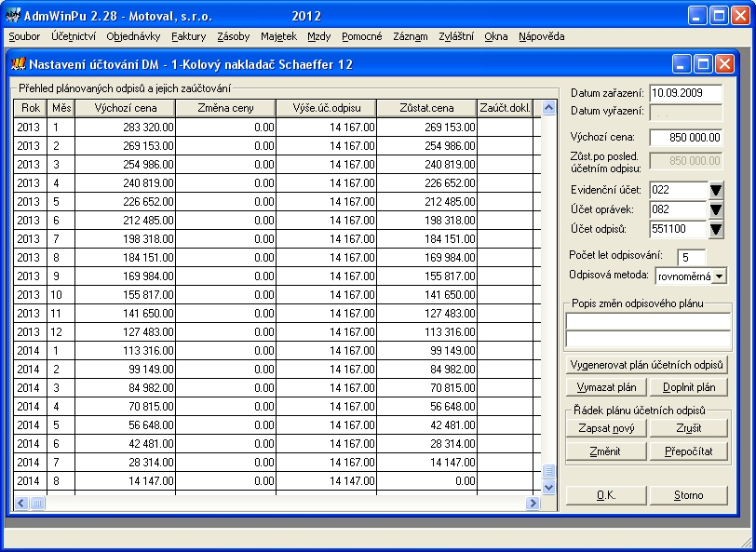The height and width of the screenshot is (552, 756).
Task: Click second line of Popis změn odpisového plánu
Action: 649,340
